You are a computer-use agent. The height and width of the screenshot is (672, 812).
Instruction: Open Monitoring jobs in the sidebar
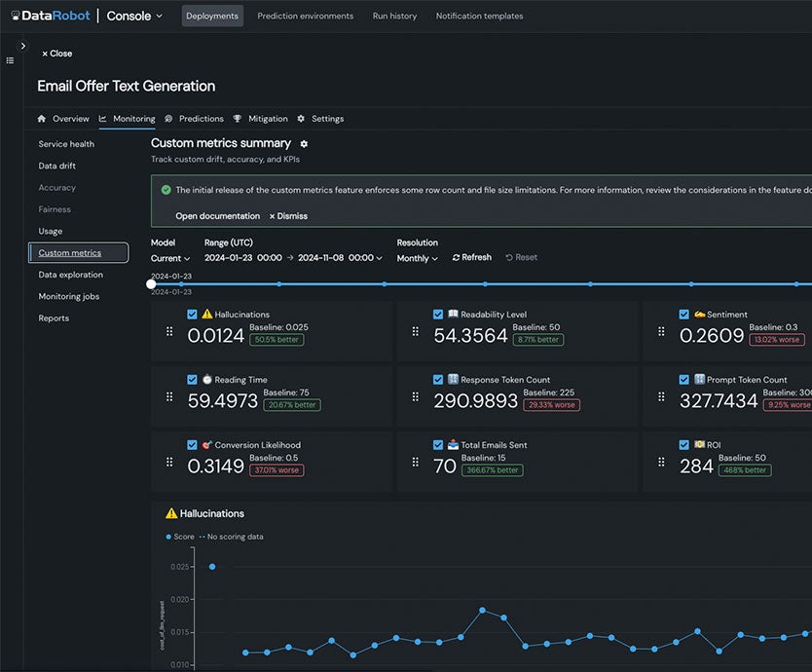(69, 296)
